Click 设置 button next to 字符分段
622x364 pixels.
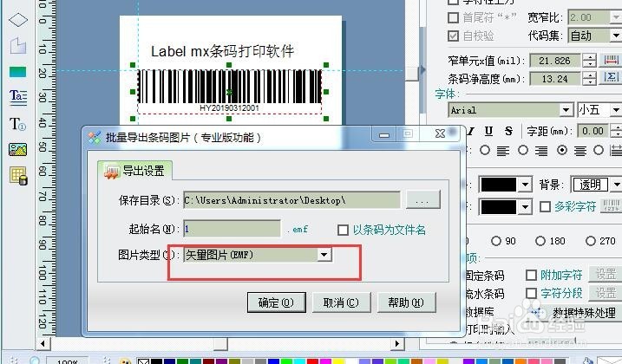click(606, 293)
